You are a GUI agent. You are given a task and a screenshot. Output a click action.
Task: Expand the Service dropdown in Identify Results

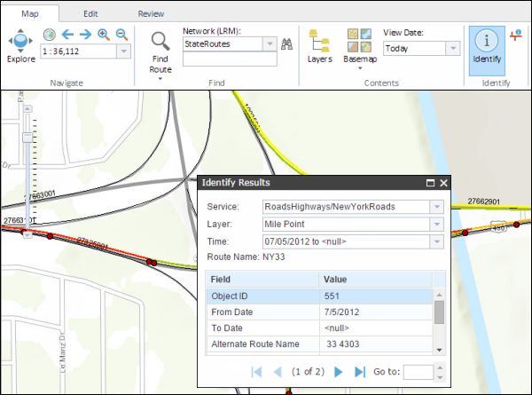coord(435,206)
